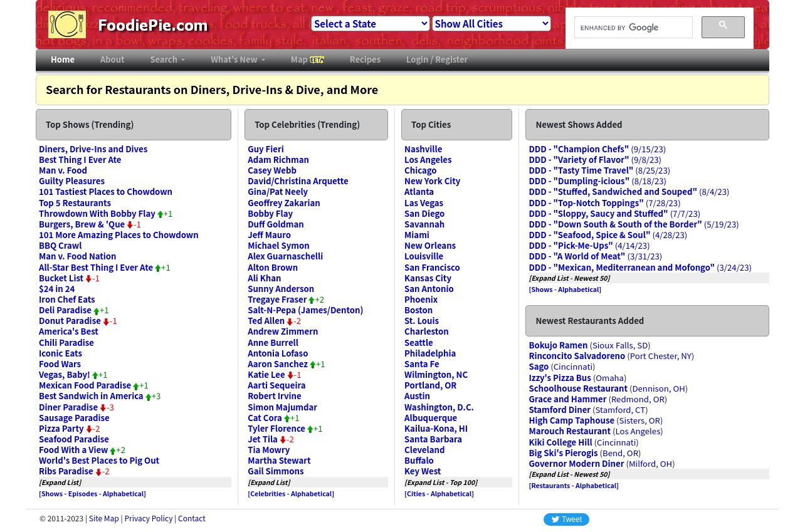Screen dimensions: 805x532
Task: Open High Camp Taphouse restaurant
Action: [571, 420]
